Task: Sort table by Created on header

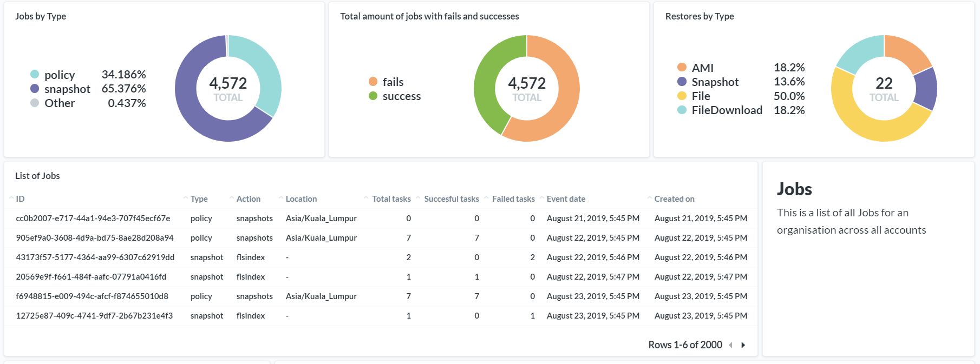Action: click(x=674, y=199)
